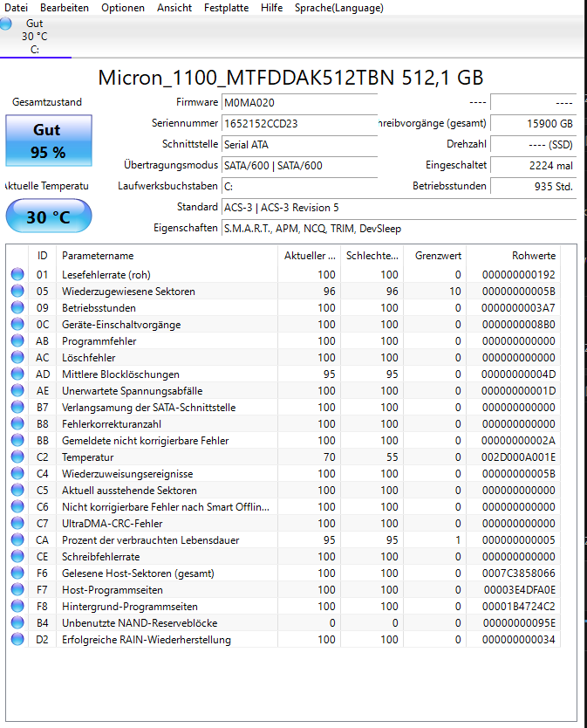Click status icon for Erfolgreiche RAIN-Wiederherstellung
587x728 pixels.
pos(17,639)
